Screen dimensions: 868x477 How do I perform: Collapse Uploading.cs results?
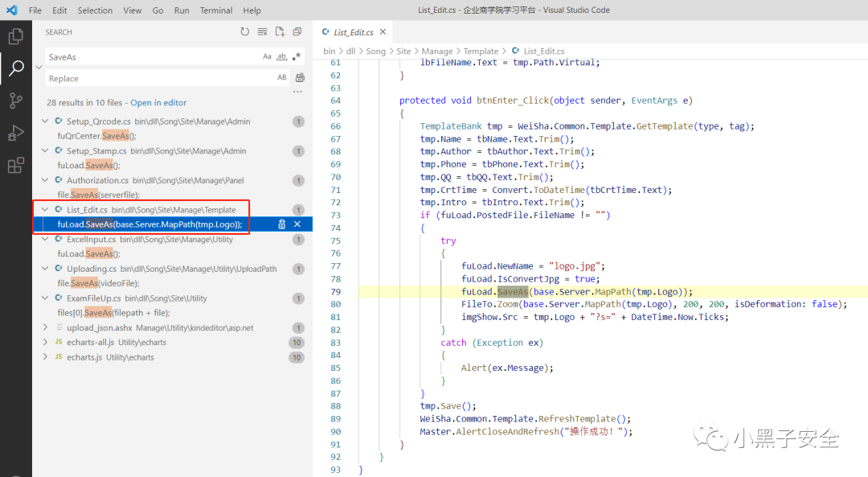[45, 269]
